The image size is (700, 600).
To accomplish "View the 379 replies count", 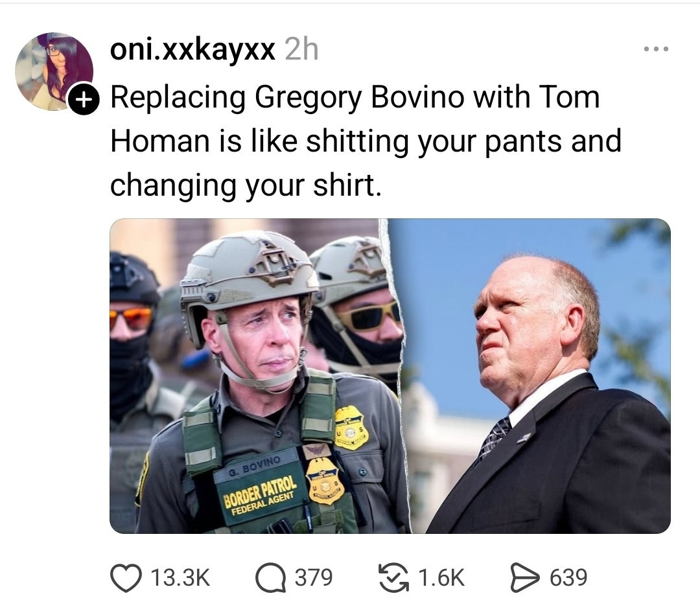I will click(314, 578).
